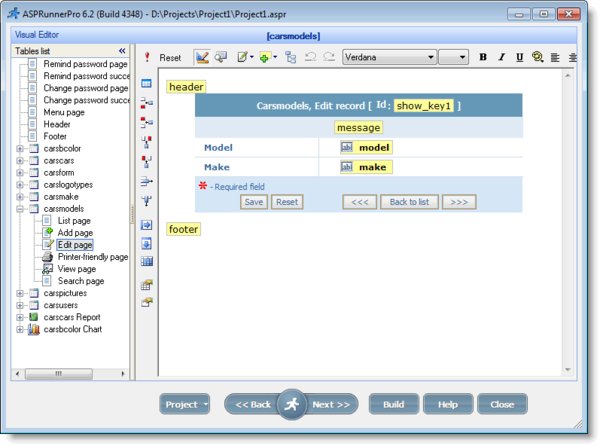This screenshot has width=600, height=446.
Task: Open the Project dropdown button
Action: tap(185, 404)
